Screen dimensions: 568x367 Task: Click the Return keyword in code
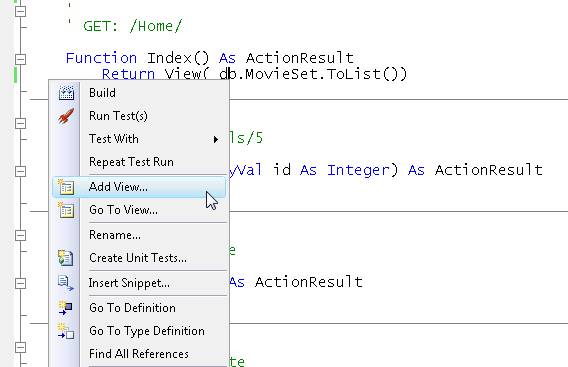128,74
